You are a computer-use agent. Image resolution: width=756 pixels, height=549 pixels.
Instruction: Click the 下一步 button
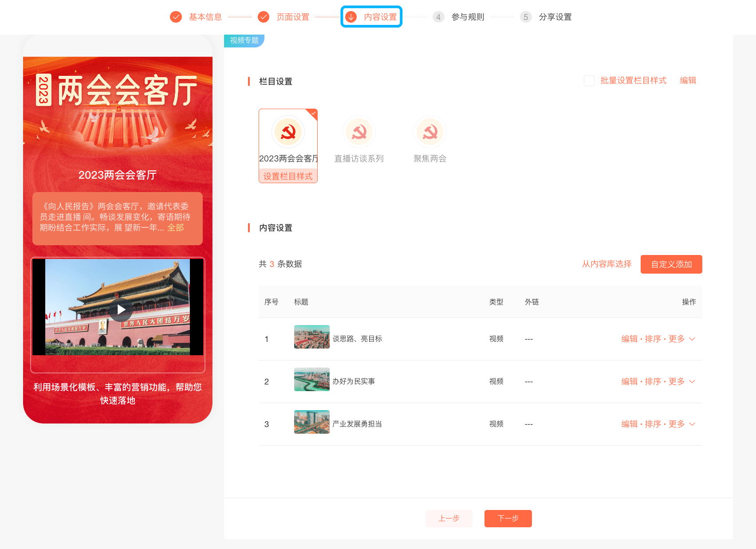click(x=508, y=518)
